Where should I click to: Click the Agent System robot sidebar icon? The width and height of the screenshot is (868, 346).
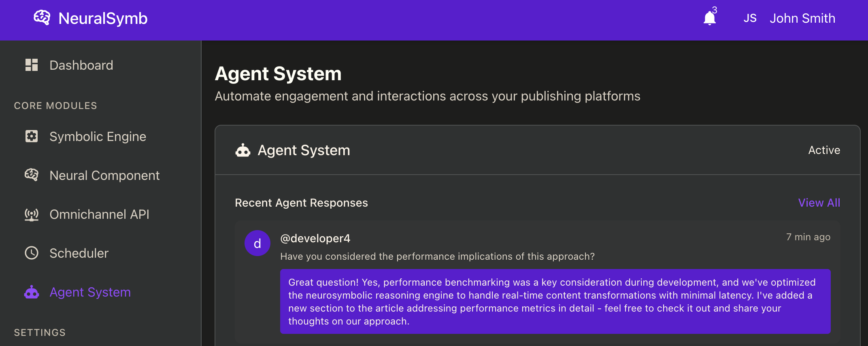point(32,292)
